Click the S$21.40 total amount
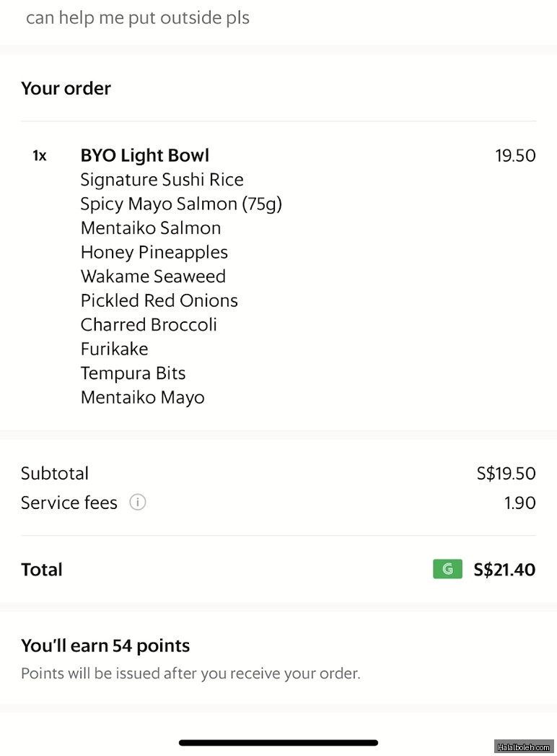Viewport: 557px width, 756px height. pos(504,569)
